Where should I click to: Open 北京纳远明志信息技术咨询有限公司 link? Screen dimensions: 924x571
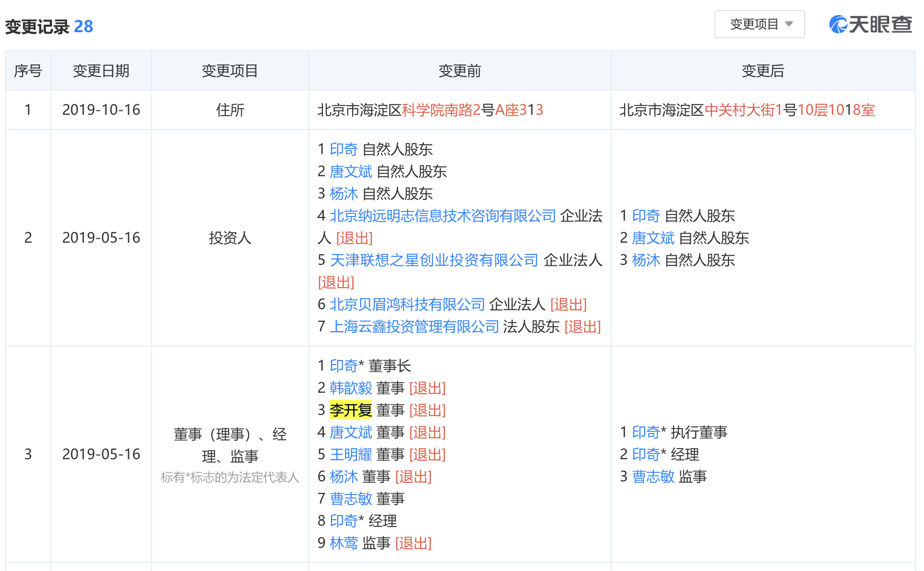(443, 216)
